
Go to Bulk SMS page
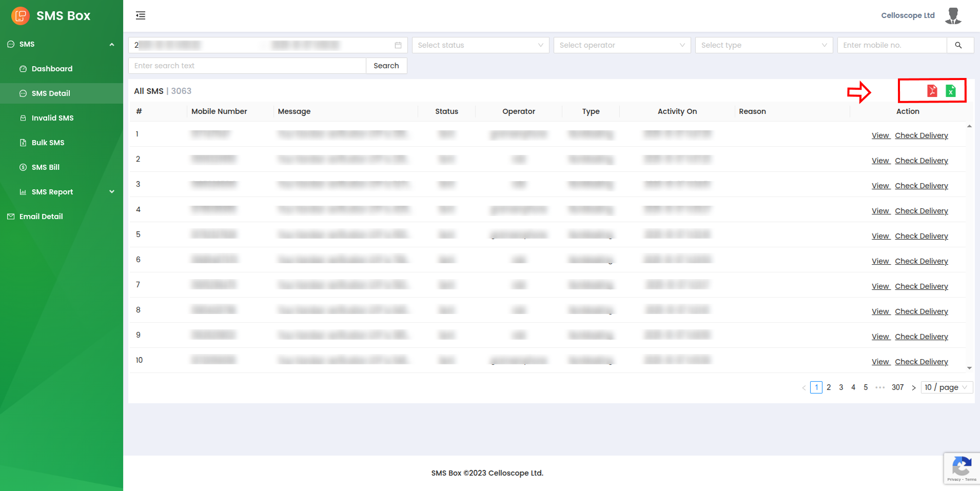pyautogui.click(x=48, y=143)
